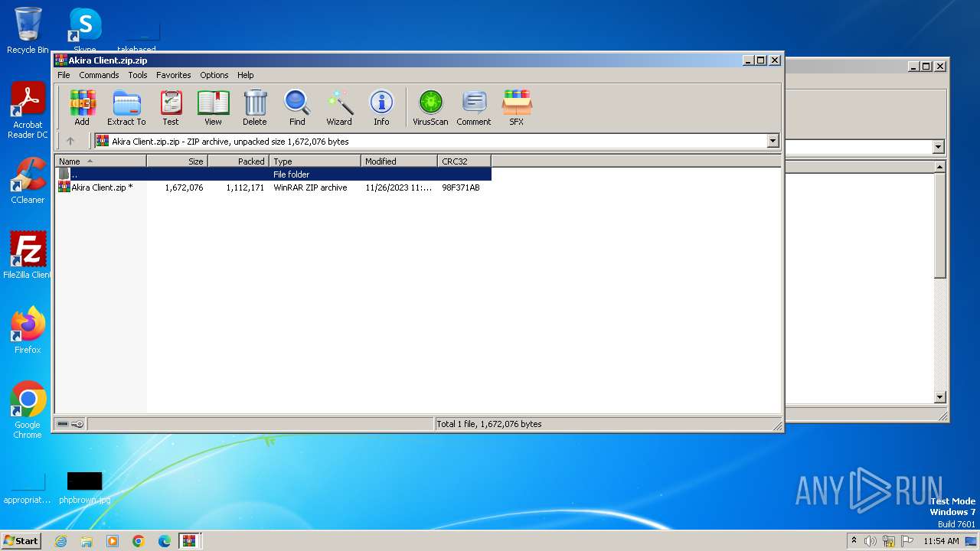This screenshot has height=551, width=980.
Task: Open the archive Comment tool
Action: pos(474,108)
